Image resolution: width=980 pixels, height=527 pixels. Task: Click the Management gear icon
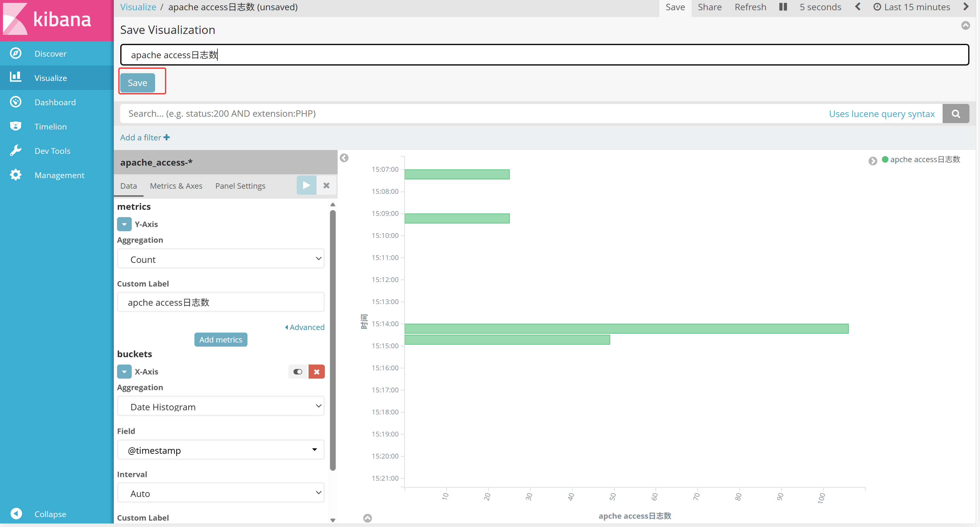[x=16, y=175]
